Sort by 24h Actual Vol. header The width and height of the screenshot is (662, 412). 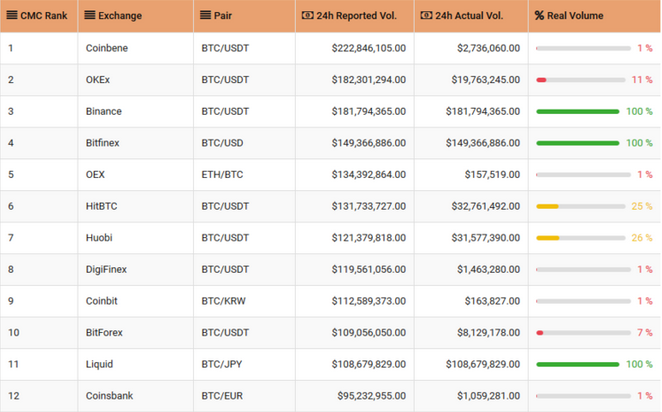point(469,16)
